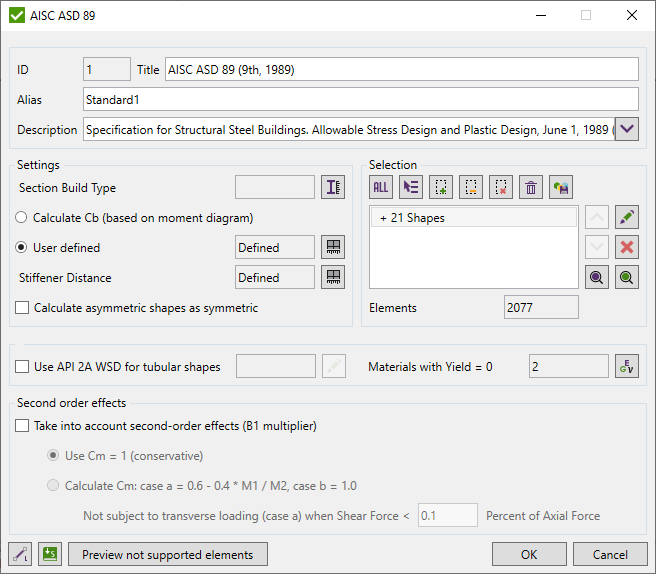The image size is (656, 574).
Task: Click the Materials with Yield icon button
Action: pyautogui.click(x=627, y=367)
